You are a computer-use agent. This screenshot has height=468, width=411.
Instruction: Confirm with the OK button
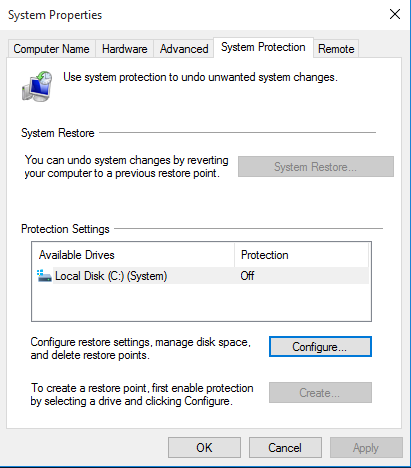pyautogui.click(x=204, y=447)
